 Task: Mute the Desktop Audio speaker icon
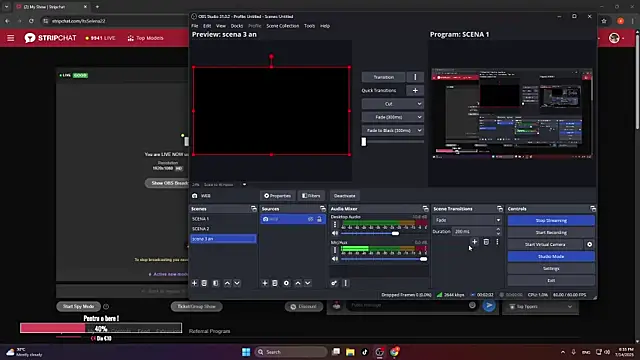click(x=335, y=233)
